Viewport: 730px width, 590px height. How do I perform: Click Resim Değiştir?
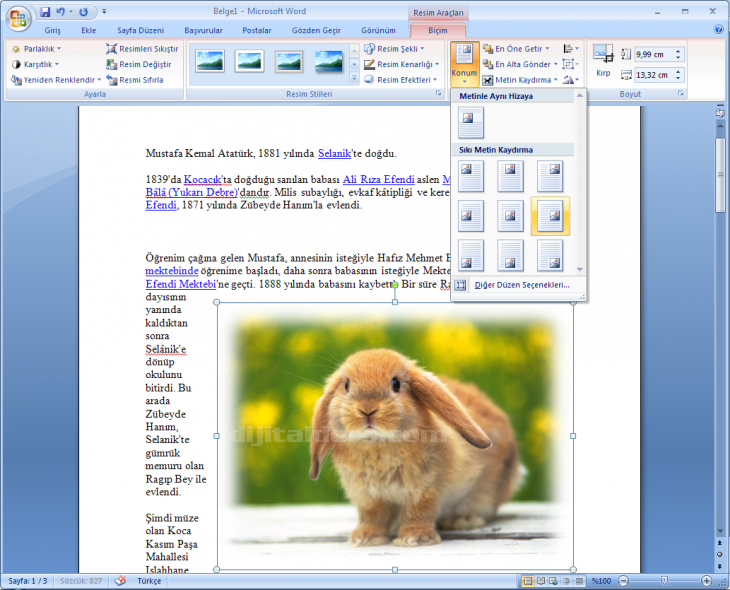coord(139,64)
